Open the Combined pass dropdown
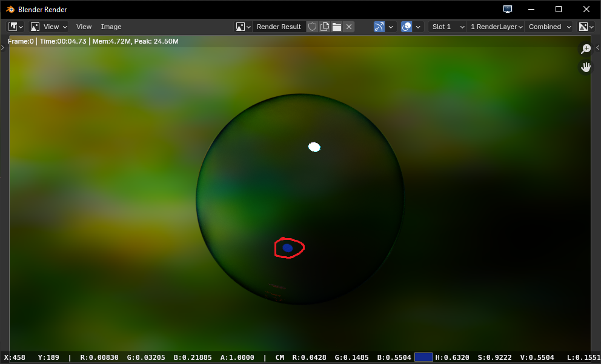Image resolution: width=601 pixels, height=364 pixels. (x=550, y=27)
